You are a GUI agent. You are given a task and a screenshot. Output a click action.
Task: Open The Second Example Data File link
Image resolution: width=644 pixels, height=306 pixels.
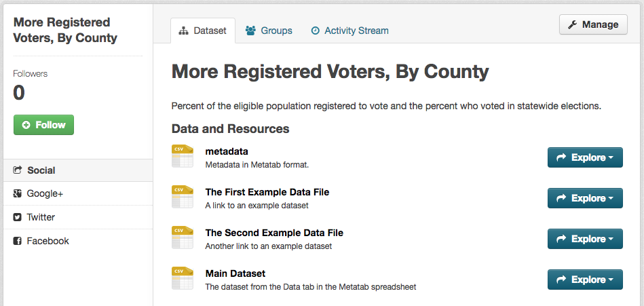pyautogui.click(x=274, y=233)
